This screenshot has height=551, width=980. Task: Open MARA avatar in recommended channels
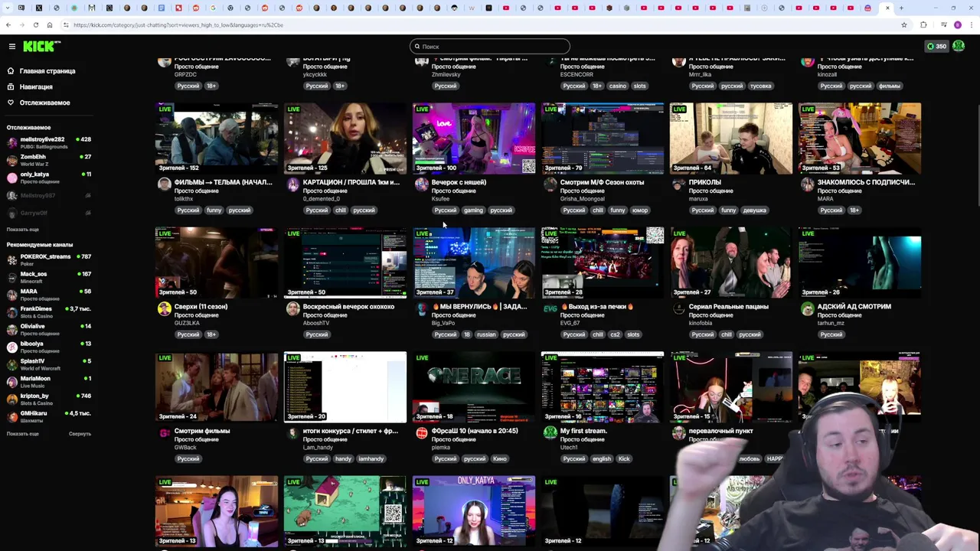11,295
